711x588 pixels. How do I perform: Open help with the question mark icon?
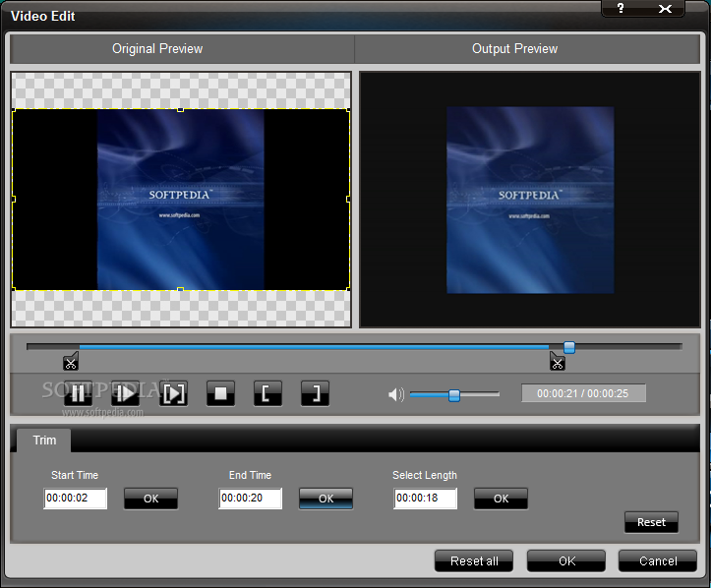[x=621, y=8]
